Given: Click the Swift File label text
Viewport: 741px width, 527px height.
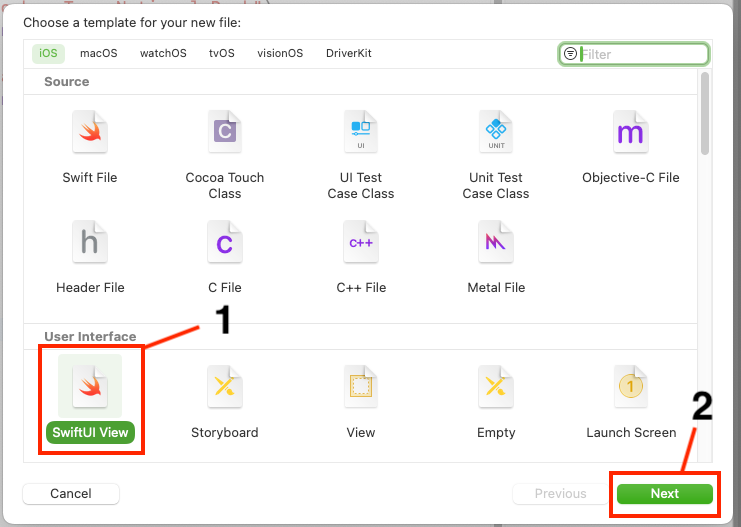Looking at the screenshot, I should (90, 178).
